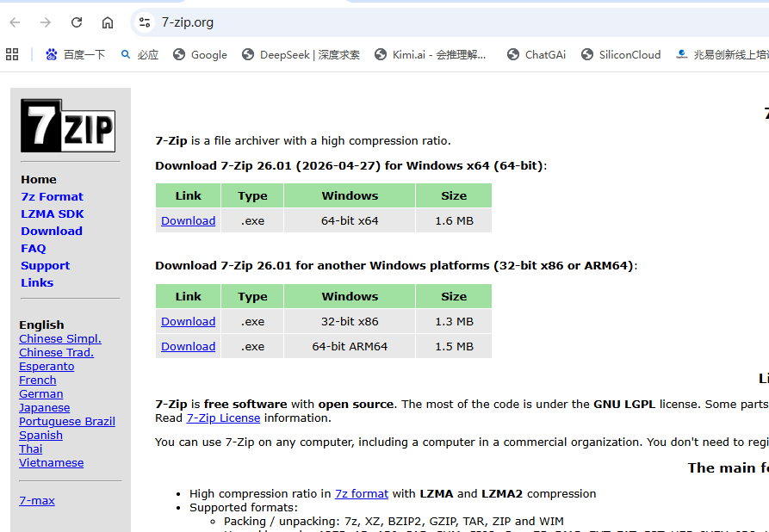The image size is (769, 532).
Task: Open the 7z format link in features
Action: pos(362,493)
